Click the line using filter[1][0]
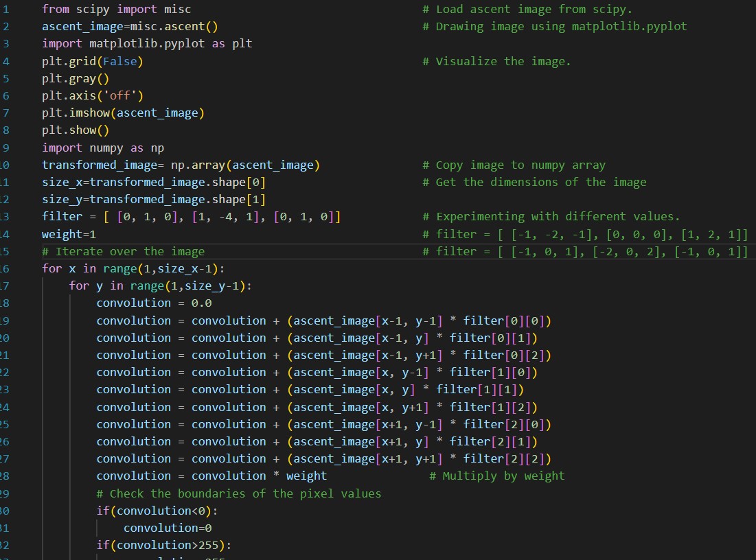The height and width of the screenshot is (560, 756). coord(317,373)
